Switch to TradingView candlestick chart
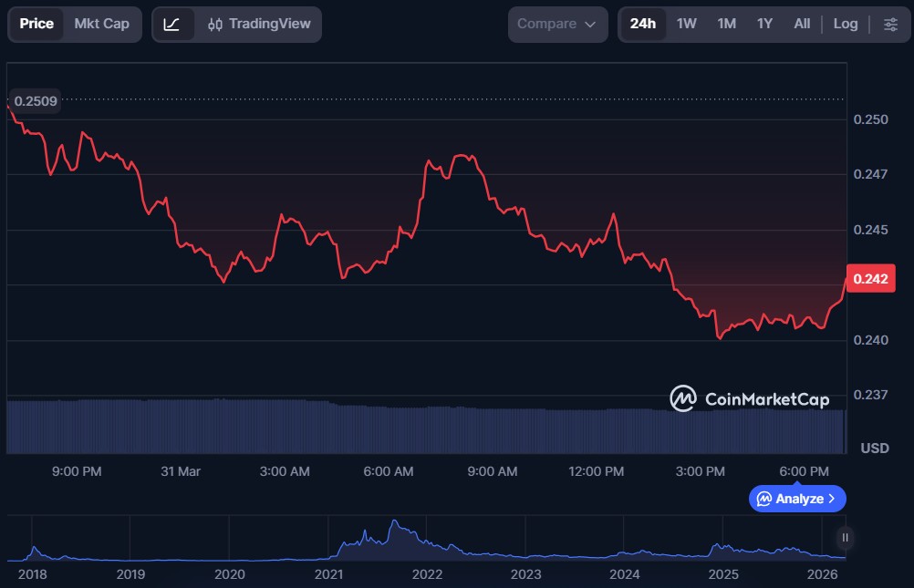 [x=259, y=25]
